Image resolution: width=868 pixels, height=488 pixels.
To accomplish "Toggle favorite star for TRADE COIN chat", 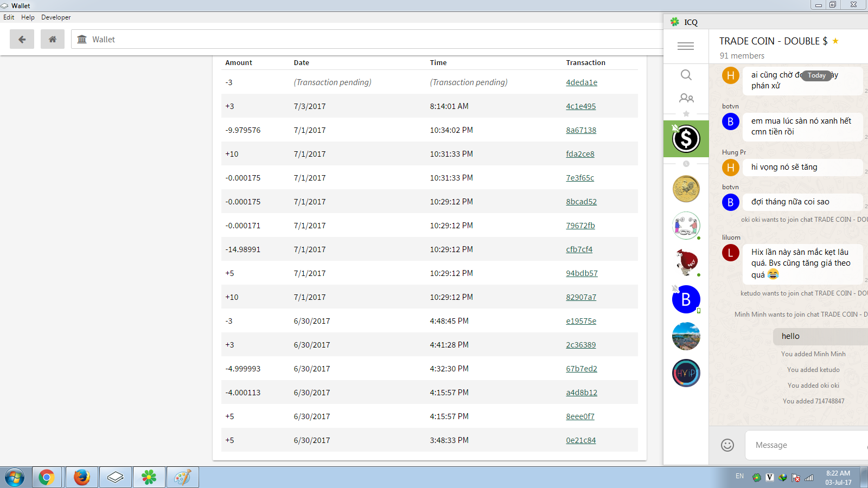I will pyautogui.click(x=835, y=41).
